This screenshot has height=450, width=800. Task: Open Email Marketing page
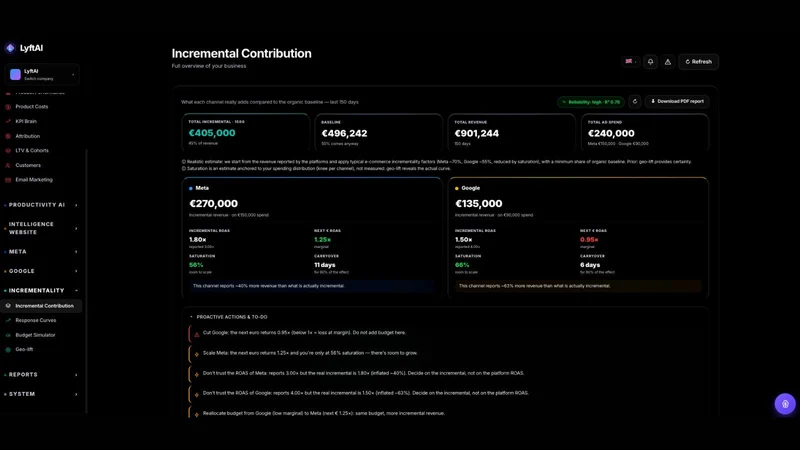click(x=34, y=180)
